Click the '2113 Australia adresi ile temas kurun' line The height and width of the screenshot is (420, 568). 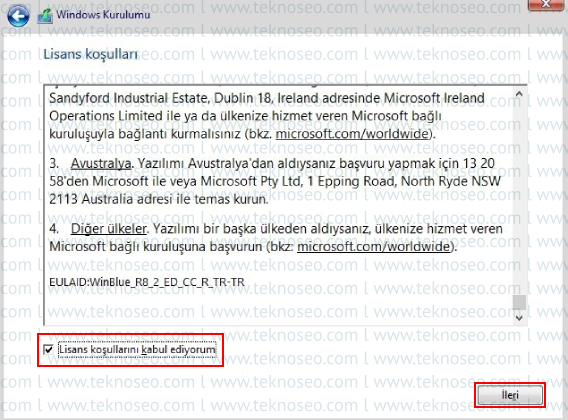click(158, 199)
